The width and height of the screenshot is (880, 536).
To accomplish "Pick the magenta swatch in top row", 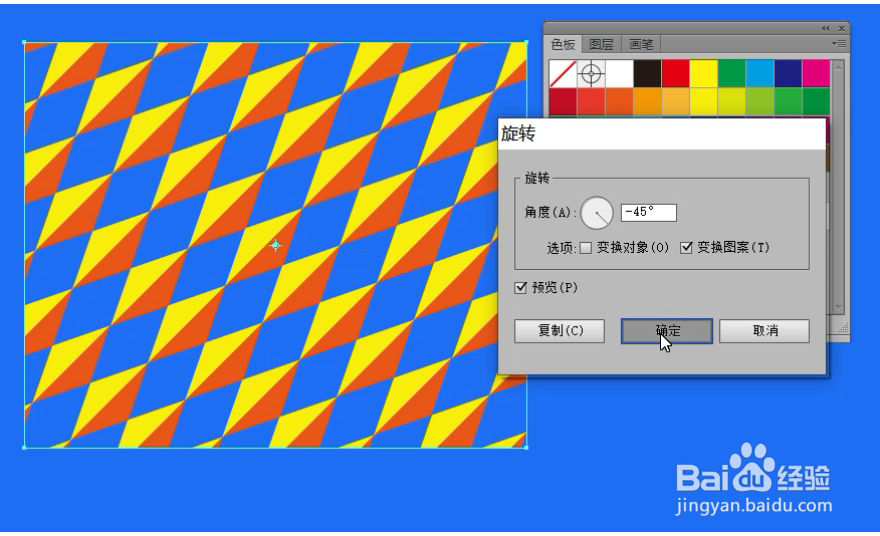I will pyautogui.click(x=816, y=74).
